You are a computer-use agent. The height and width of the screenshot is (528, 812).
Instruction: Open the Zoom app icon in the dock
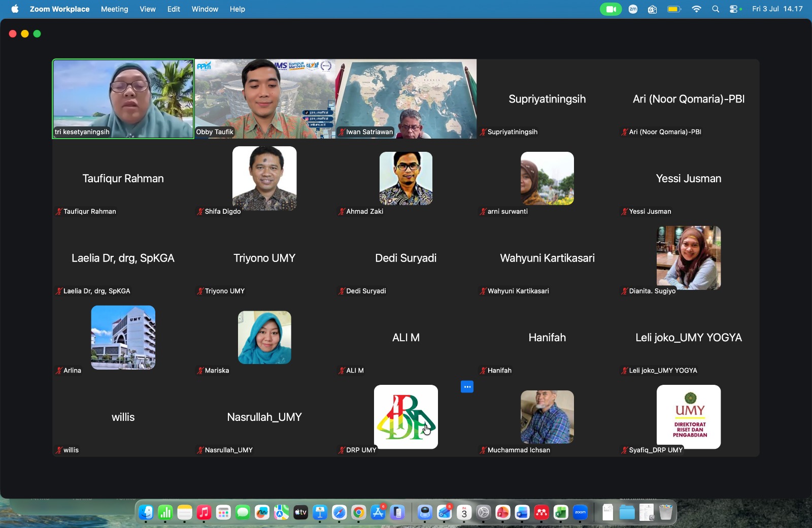pos(580,513)
